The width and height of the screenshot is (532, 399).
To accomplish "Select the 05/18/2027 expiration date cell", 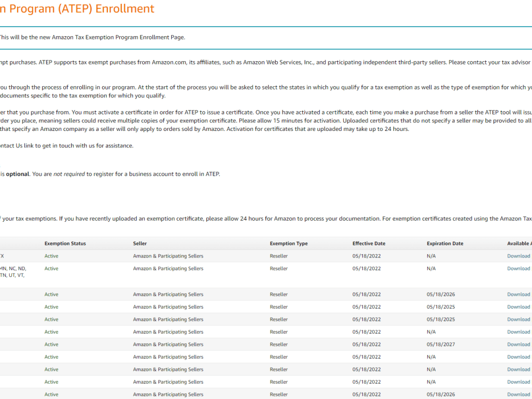I will 440,344.
